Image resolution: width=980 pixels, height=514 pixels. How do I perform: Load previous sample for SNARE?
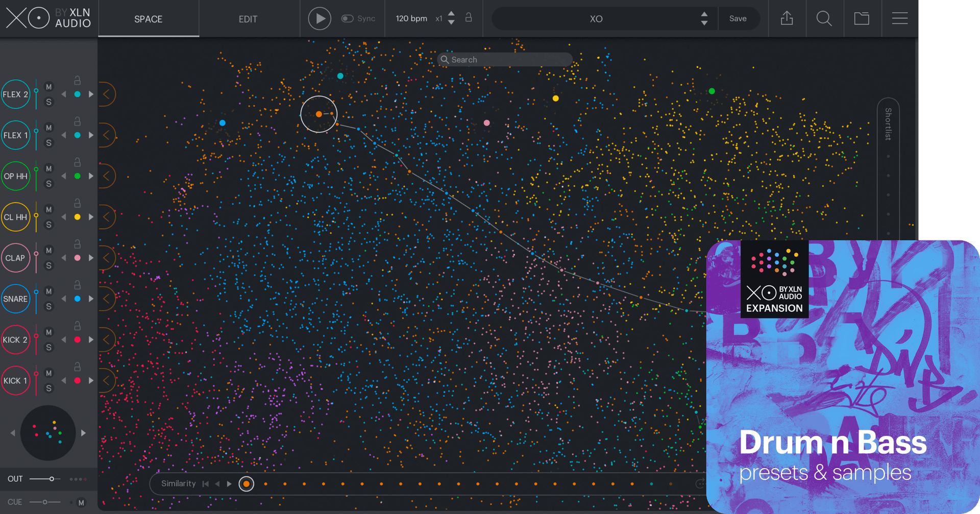click(64, 299)
